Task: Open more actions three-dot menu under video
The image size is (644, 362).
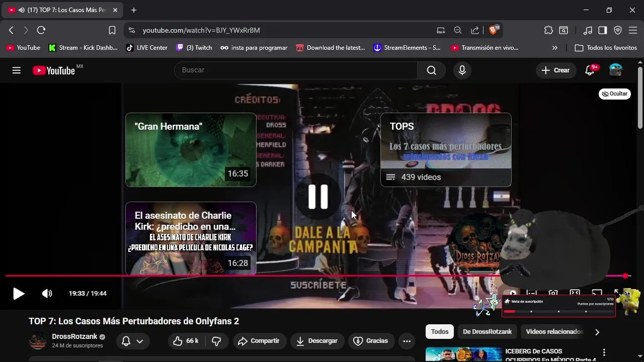Action: [407, 341]
